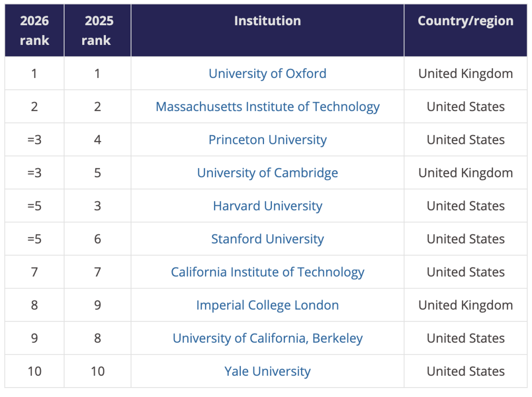Click United Kingdom in the Imperial College row

pos(465,305)
